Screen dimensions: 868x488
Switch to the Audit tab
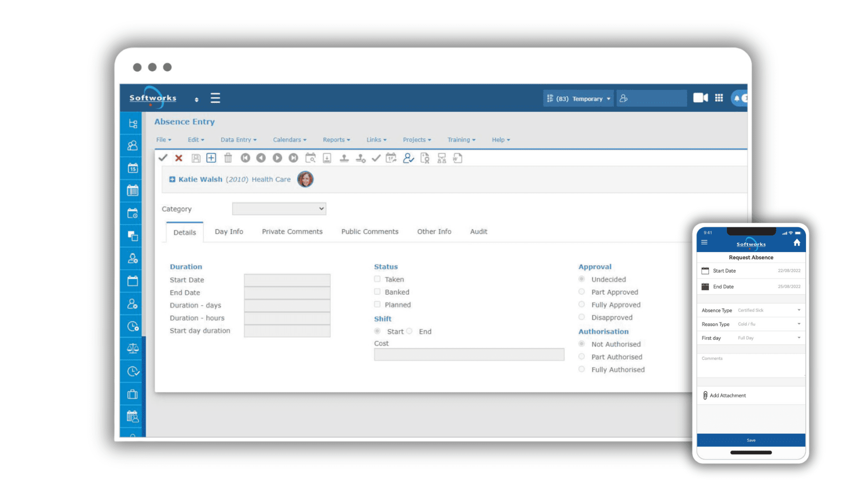[478, 231]
